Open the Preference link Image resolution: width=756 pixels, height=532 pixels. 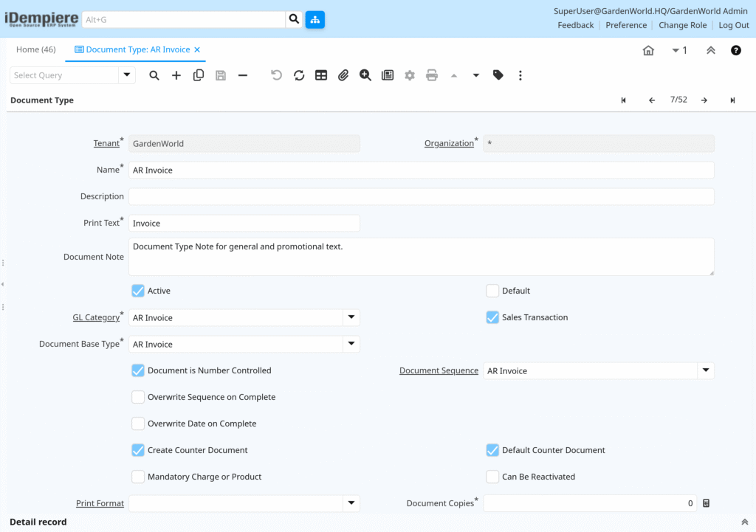(x=626, y=25)
